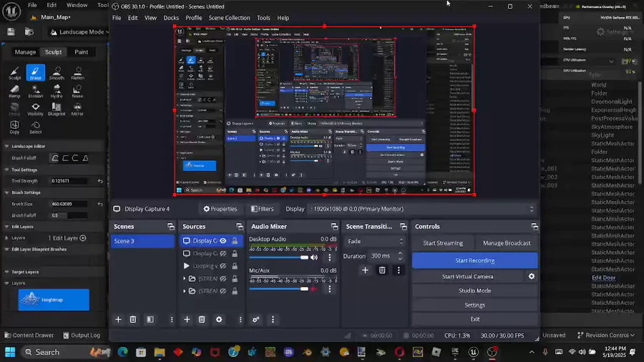This screenshot has height=362, width=644.
Task: Open scene filters icon in Scenes dock
Action: coord(150,319)
